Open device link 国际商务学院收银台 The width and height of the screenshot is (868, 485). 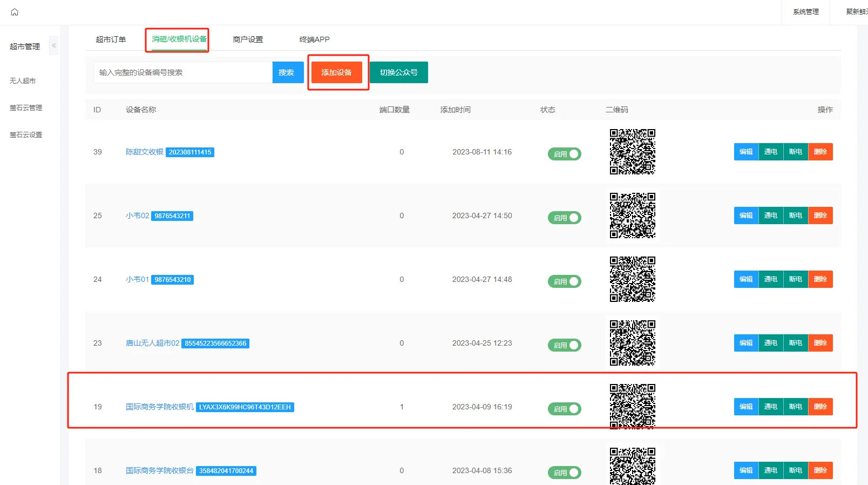(x=160, y=470)
